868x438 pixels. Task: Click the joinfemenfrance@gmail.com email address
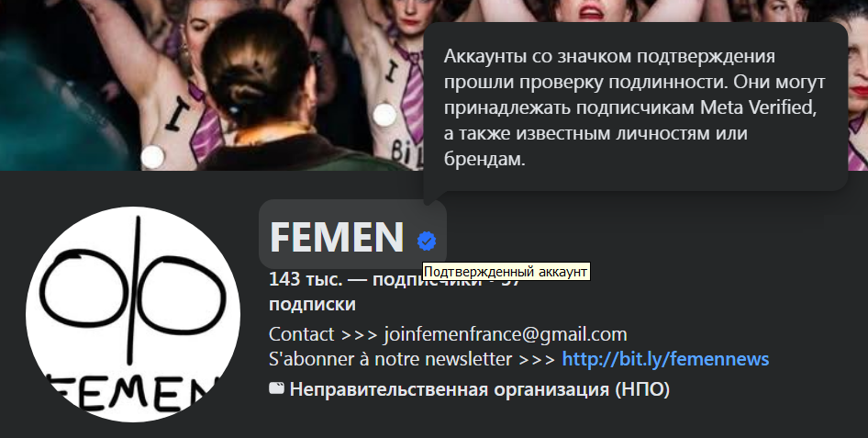point(506,334)
